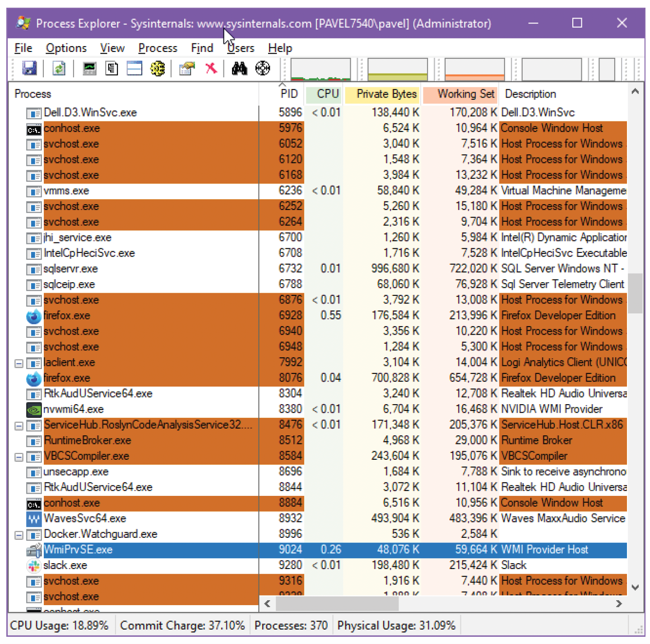650x644 pixels.
Task: Open process Properties toolbar icon
Action: coord(187,69)
